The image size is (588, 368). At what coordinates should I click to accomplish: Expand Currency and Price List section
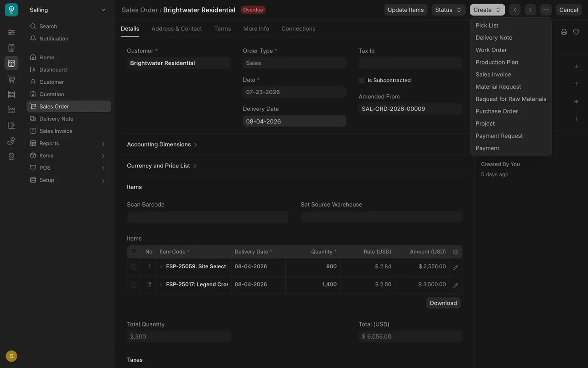(x=162, y=166)
